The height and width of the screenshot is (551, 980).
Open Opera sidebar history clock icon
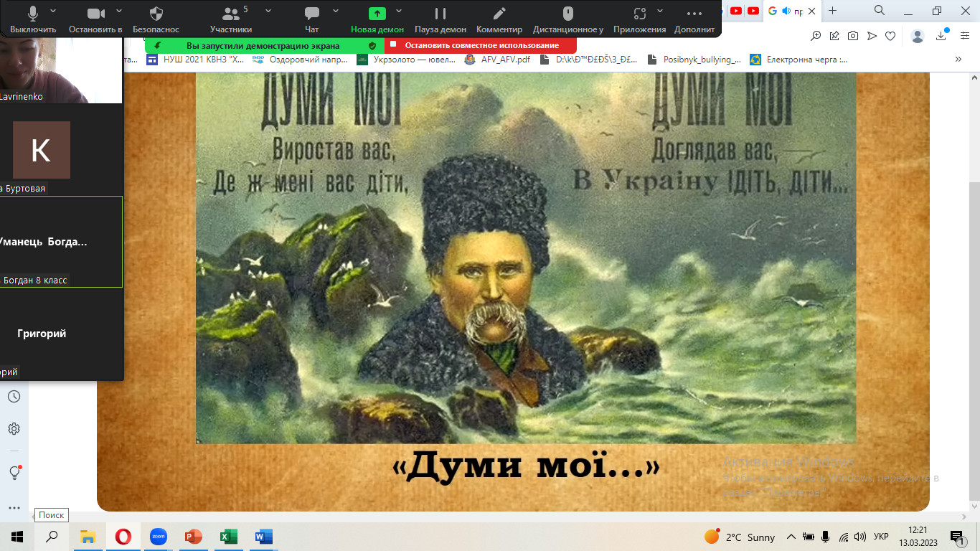pos(14,397)
